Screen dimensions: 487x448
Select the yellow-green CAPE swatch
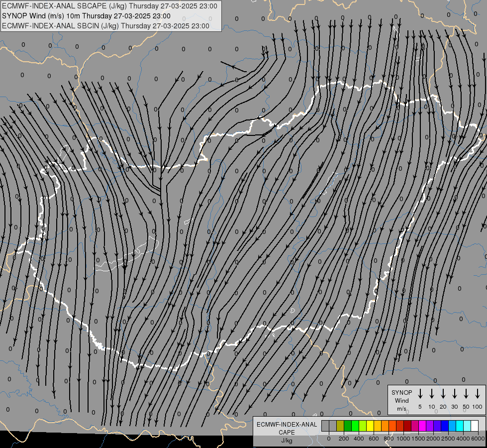[363, 426]
